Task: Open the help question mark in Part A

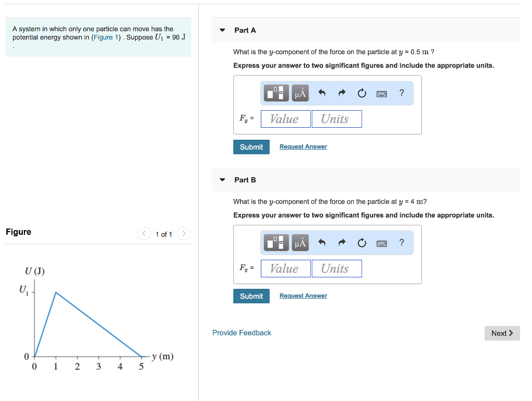Action: (x=402, y=93)
